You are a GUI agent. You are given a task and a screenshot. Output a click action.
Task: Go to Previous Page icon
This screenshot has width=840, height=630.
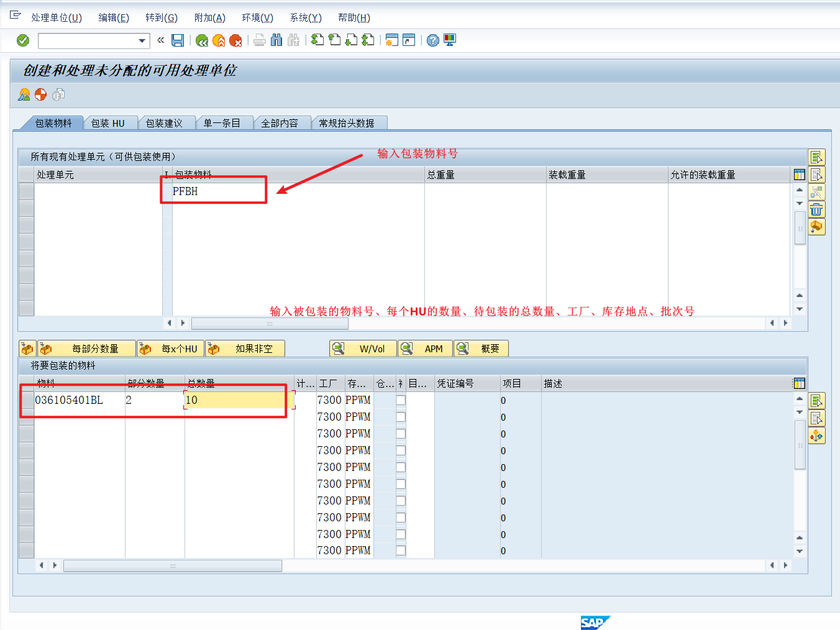coord(334,40)
